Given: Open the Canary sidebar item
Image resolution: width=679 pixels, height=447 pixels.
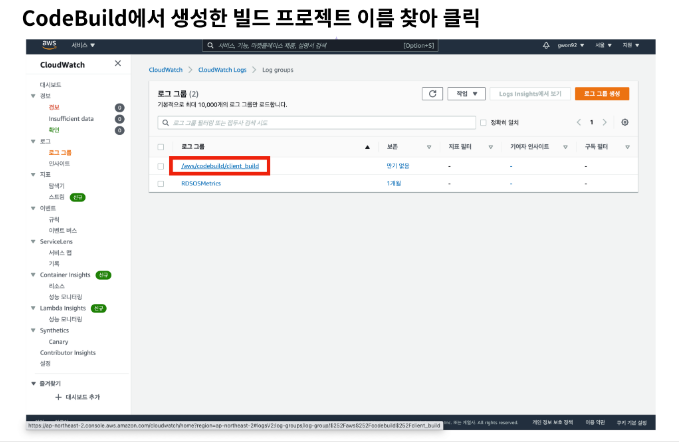Looking at the screenshot, I should point(58,342).
